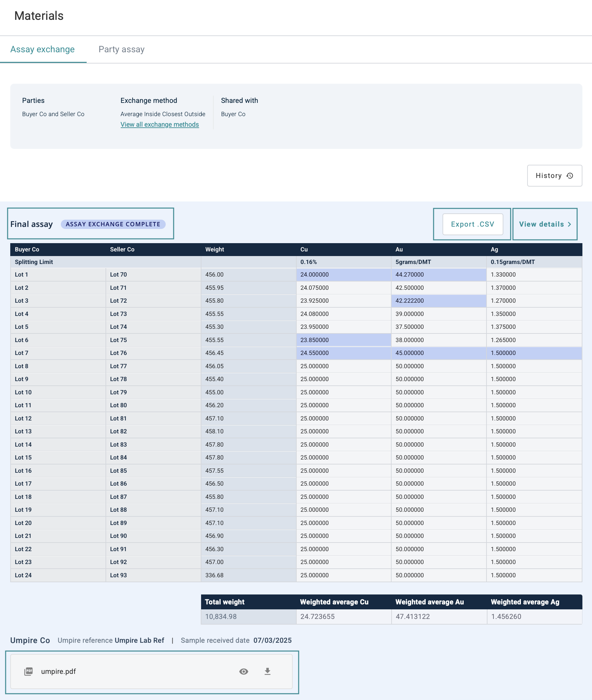Click the Export .CSV button
The height and width of the screenshot is (700, 592).
coord(472,224)
